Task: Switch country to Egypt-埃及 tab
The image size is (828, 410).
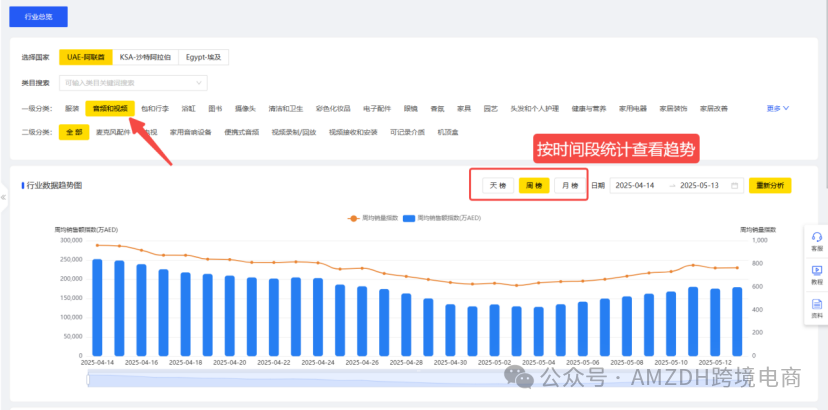Action: 204,57
